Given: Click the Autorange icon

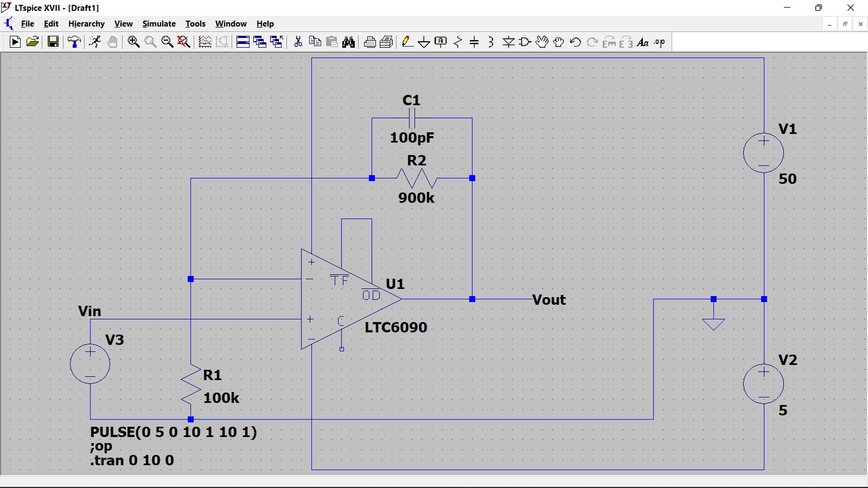Looking at the screenshot, I should [222, 42].
